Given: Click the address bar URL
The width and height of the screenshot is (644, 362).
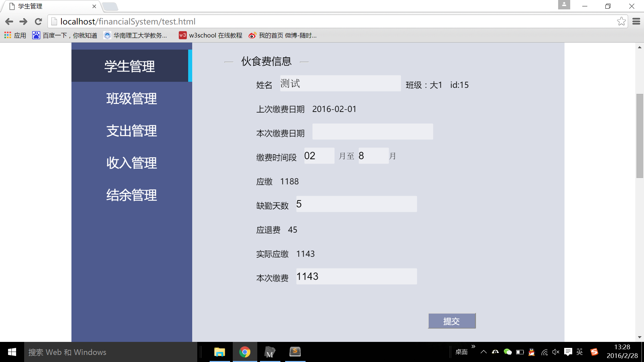Looking at the screenshot, I should (x=127, y=21).
